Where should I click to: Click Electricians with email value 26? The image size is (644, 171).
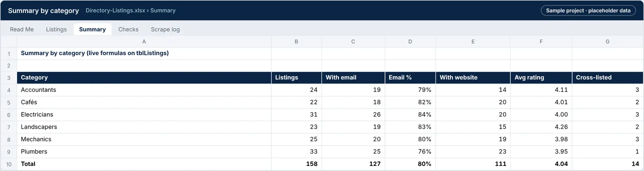[353, 114]
